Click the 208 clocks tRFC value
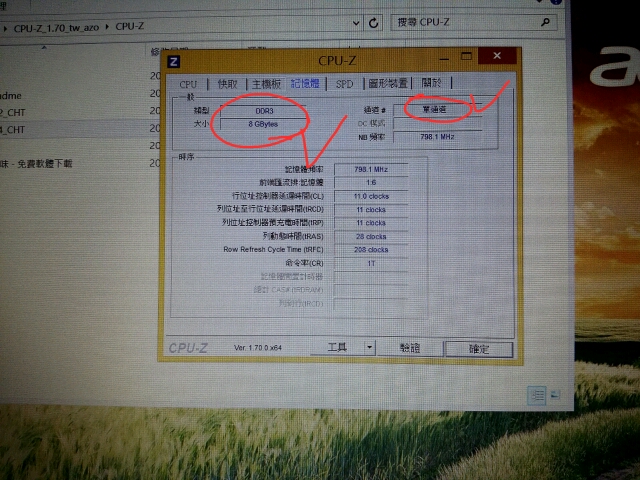The height and width of the screenshot is (480, 640). [371, 250]
